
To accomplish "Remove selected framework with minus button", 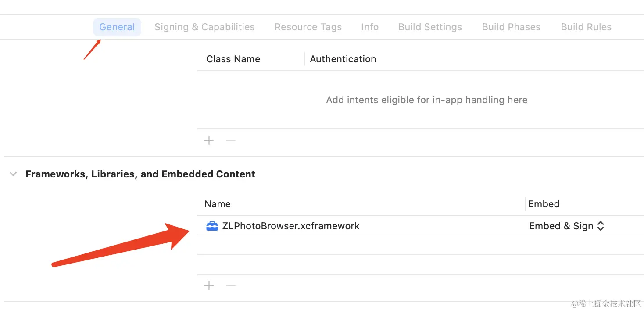I will [231, 286].
